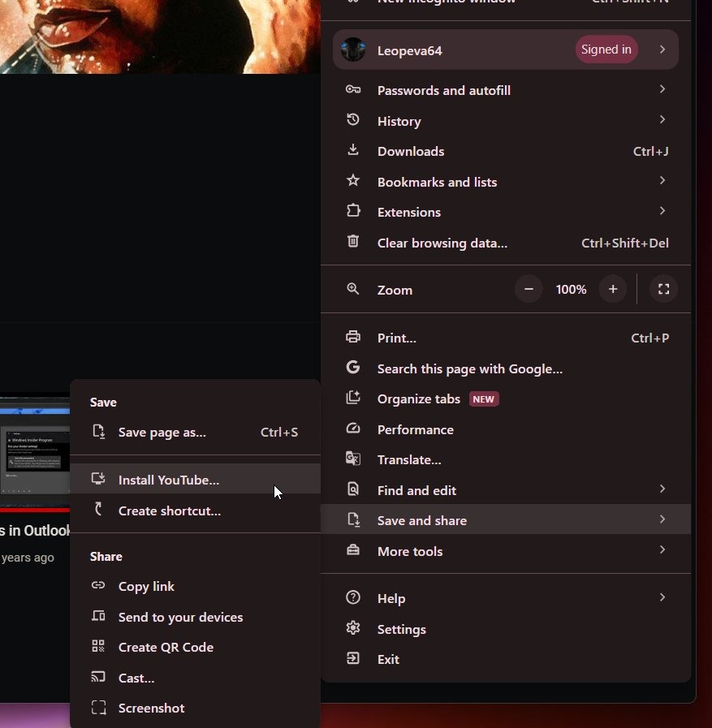
Task: Choose Send to your devices
Action: 195,617
